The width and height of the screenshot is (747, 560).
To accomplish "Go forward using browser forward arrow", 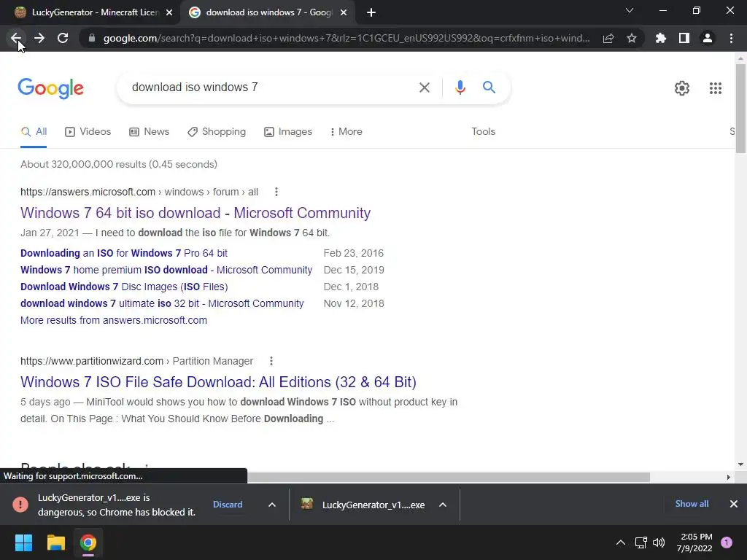I will tap(39, 38).
